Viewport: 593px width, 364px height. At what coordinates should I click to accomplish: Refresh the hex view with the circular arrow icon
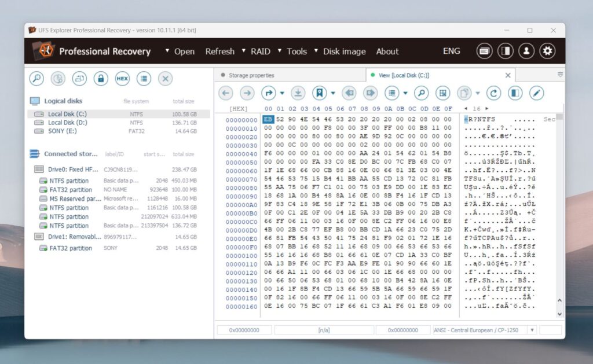[x=494, y=93]
